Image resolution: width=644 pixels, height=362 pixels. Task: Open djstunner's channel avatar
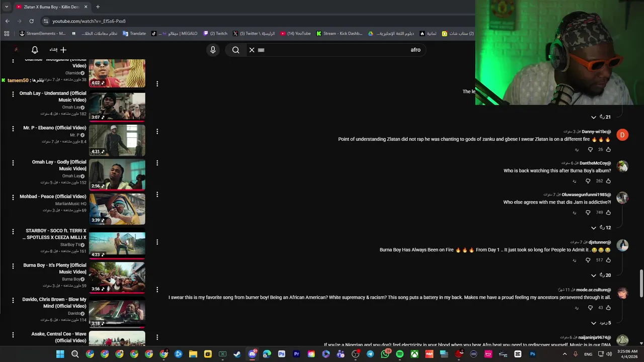coord(622,245)
